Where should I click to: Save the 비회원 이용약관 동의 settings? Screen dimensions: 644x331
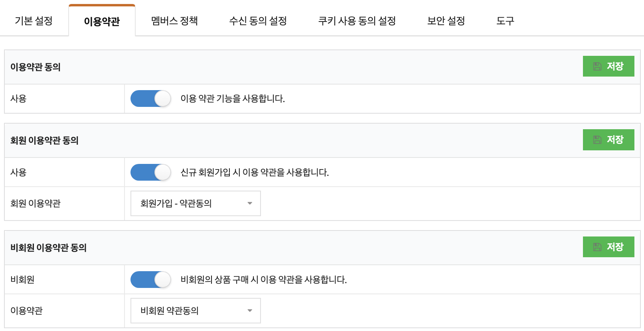coord(608,247)
